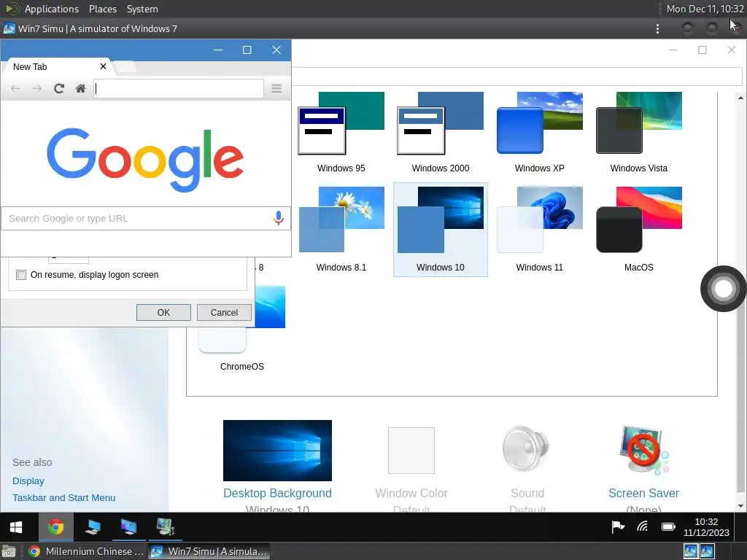Open a new browser tab
The height and width of the screenshot is (560, 747).
(x=125, y=67)
